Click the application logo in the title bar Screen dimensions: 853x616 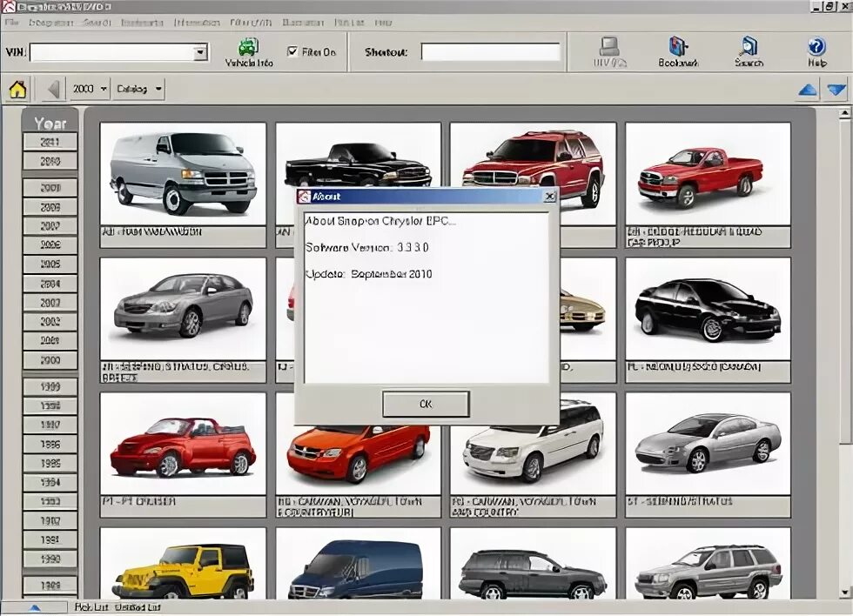pos(8,6)
